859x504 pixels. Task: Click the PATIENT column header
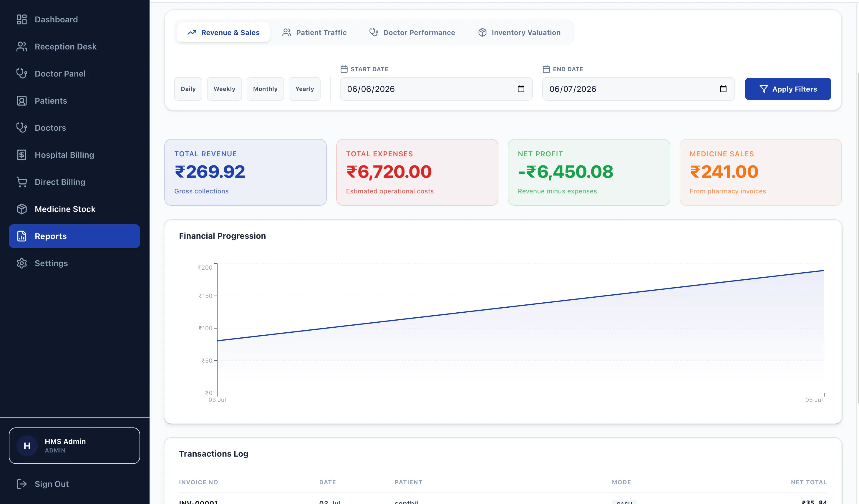click(x=408, y=482)
